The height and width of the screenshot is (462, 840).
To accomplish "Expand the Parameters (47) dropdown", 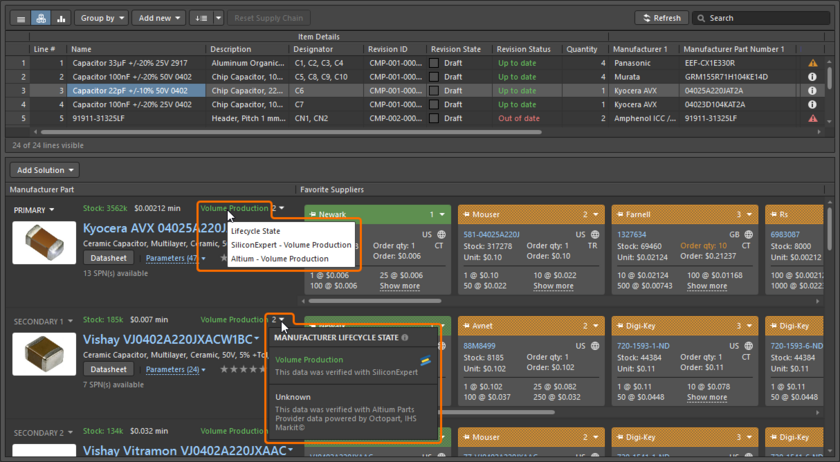I will (x=176, y=258).
